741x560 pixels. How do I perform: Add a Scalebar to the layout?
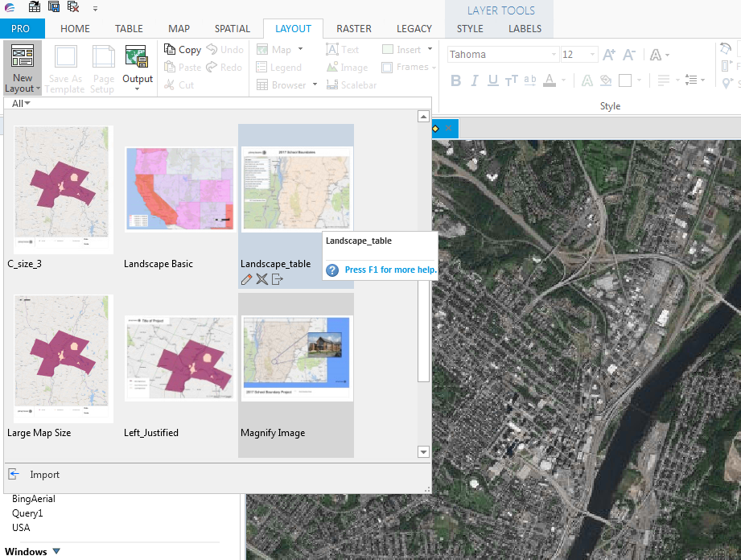(x=352, y=84)
